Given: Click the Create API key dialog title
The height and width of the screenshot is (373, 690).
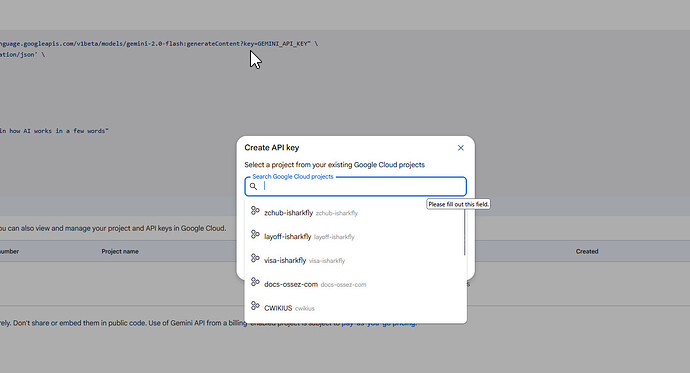Looking at the screenshot, I should pyautogui.click(x=272, y=148).
